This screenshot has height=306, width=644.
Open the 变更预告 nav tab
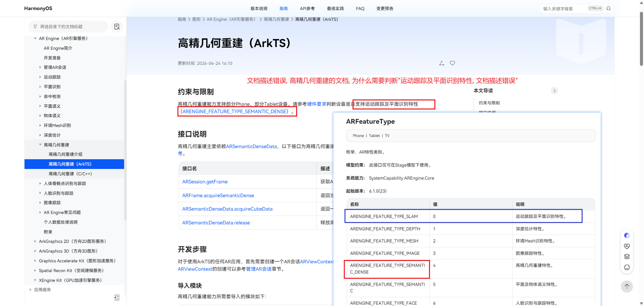tap(385, 8)
